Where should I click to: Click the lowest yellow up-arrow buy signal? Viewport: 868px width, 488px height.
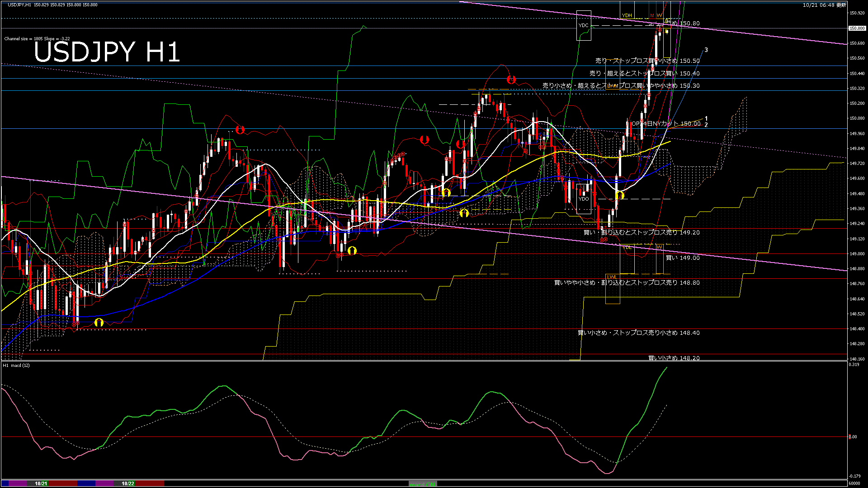click(99, 322)
